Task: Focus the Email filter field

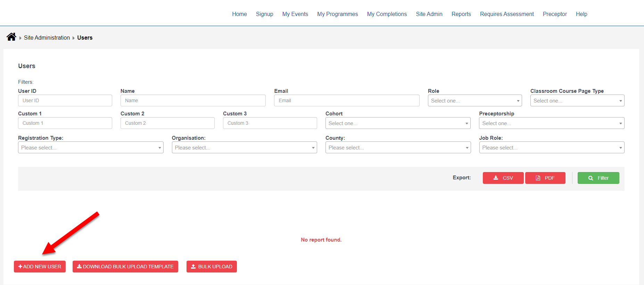Action: pos(347,100)
